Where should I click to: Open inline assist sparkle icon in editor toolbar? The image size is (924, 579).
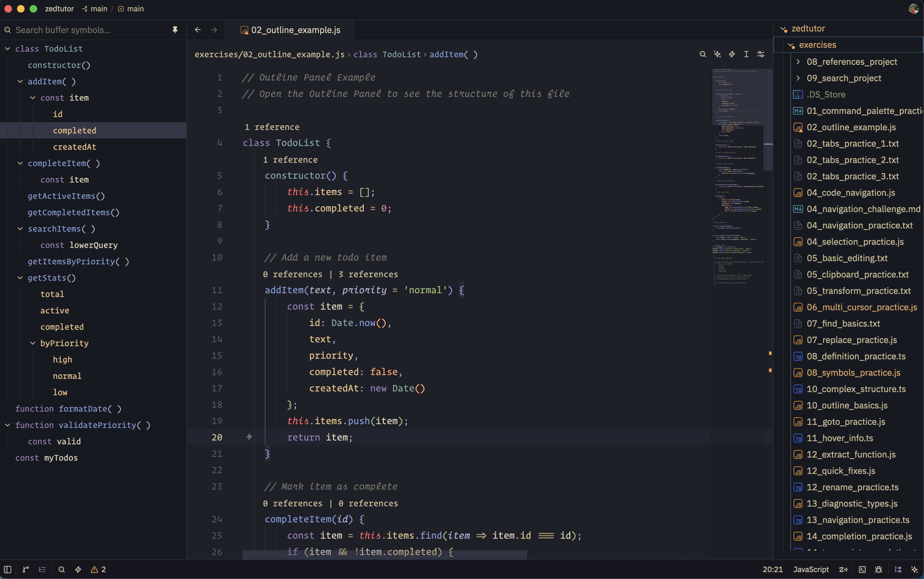[717, 54]
